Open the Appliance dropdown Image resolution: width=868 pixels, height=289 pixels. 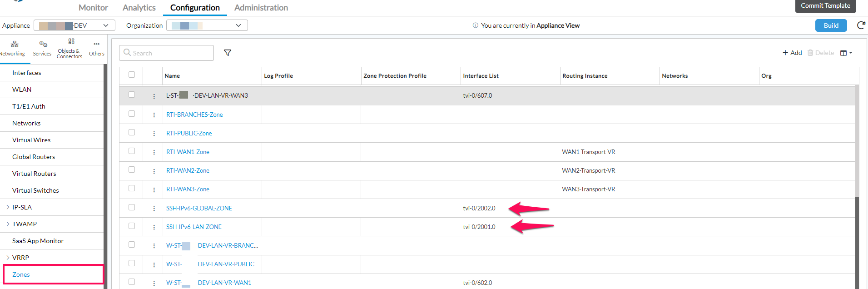(74, 25)
